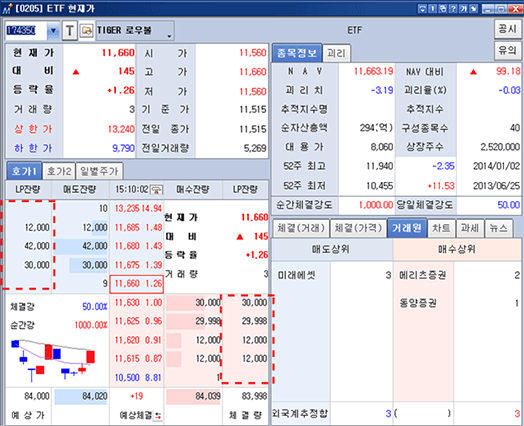Open the TIGER 로우볼 name dropdown
Screen dimensions: 524x426
pos(135,31)
